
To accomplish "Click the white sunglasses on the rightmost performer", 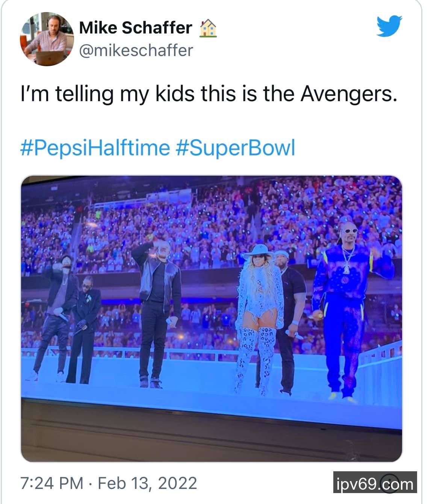I will pos(350,232).
